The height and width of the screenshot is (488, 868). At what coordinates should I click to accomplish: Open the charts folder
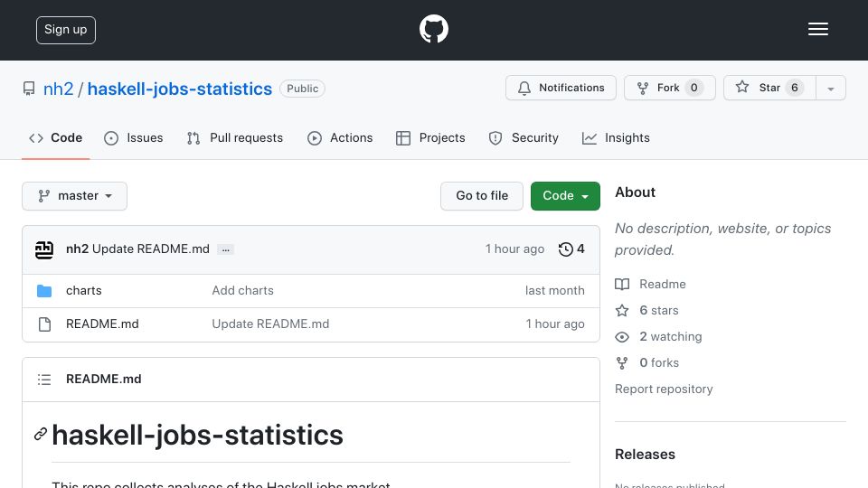pos(83,290)
